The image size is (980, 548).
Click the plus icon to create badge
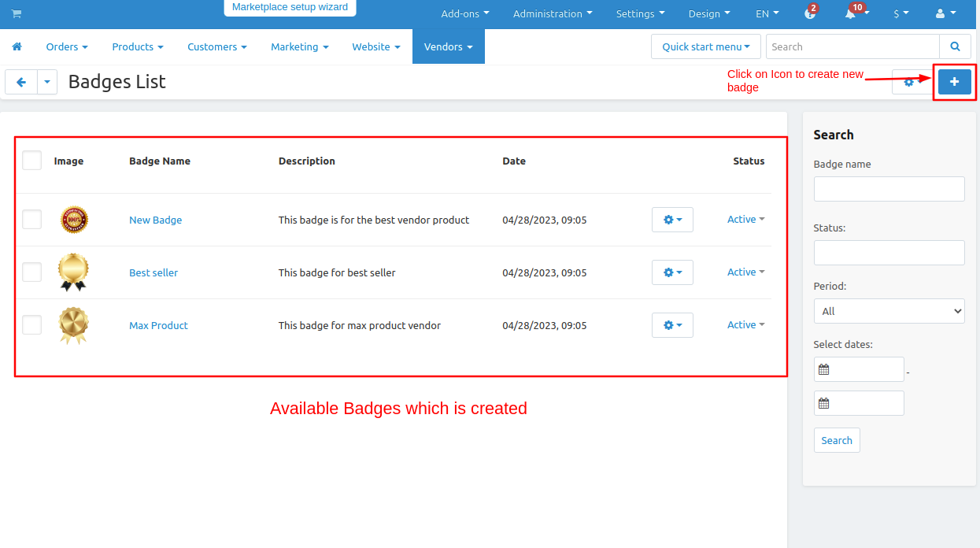click(x=954, y=81)
